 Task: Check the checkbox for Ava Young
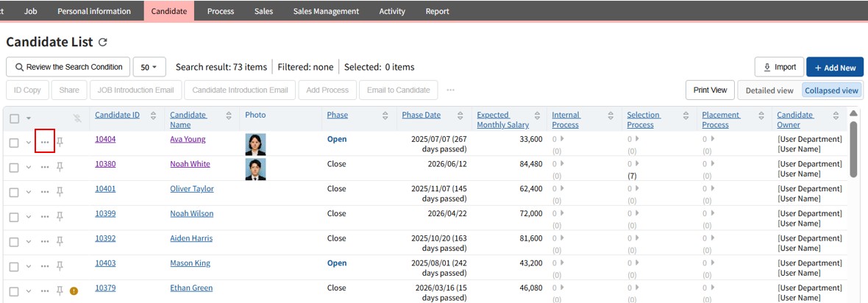coord(14,143)
